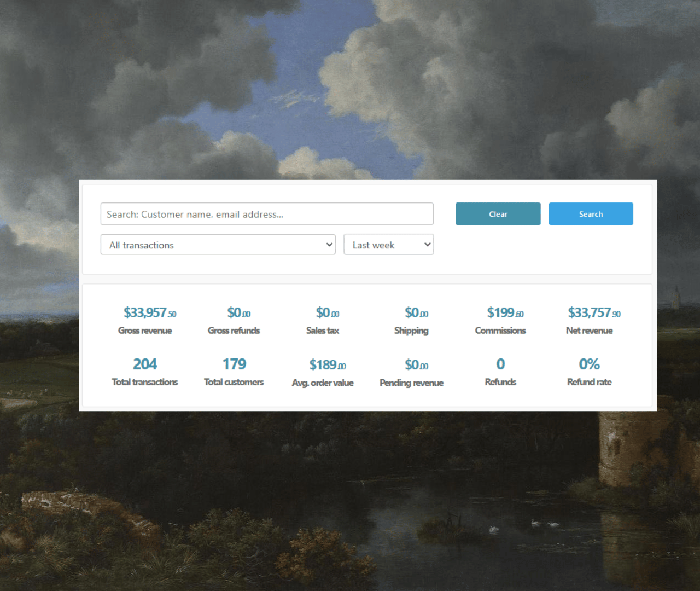Image resolution: width=700 pixels, height=591 pixels.
Task: Select the 0% refund rate value
Action: tap(590, 364)
